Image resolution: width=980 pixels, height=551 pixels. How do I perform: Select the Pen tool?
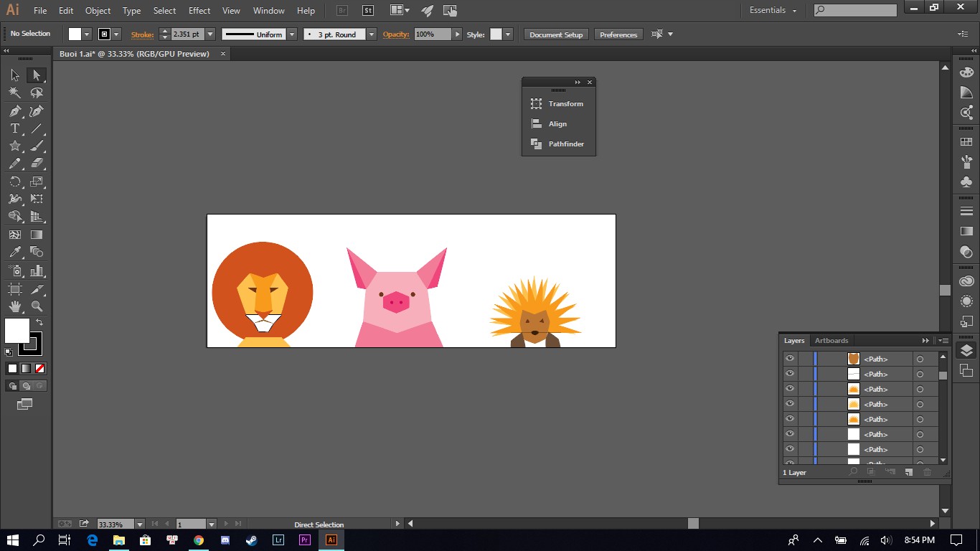[x=15, y=110]
